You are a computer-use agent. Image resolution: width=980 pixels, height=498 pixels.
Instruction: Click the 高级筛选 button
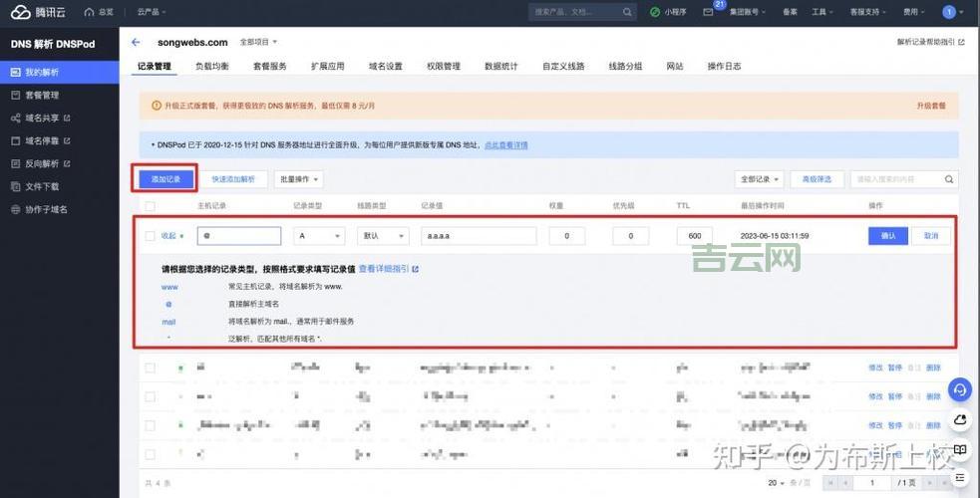point(817,179)
